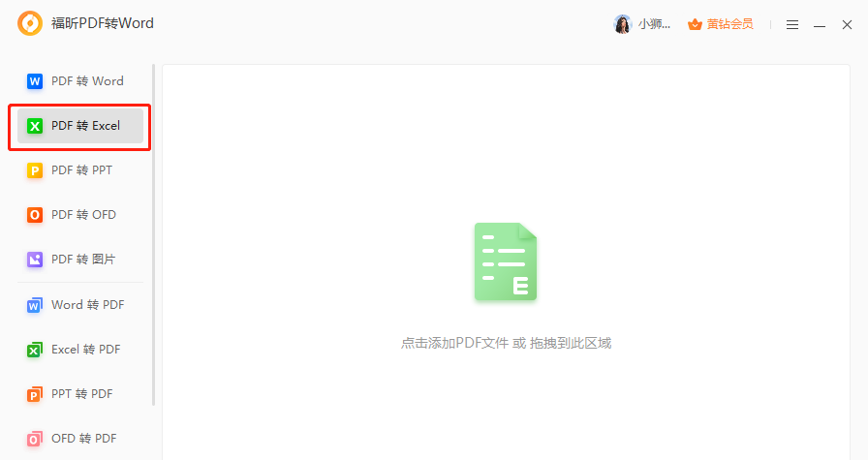Click the PPT slide icon beside PPT 转 PDF
This screenshot has height=460, width=868.
(34, 394)
